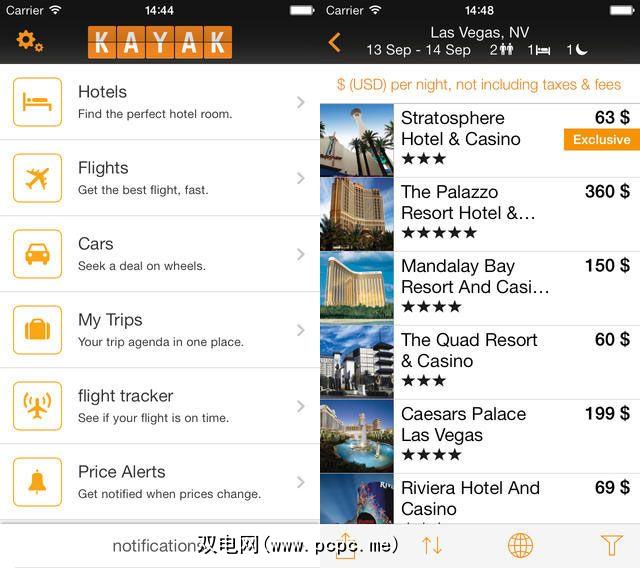Tap the 199 $ price
Viewport: 640px width, 568px height.
point(607,413)
